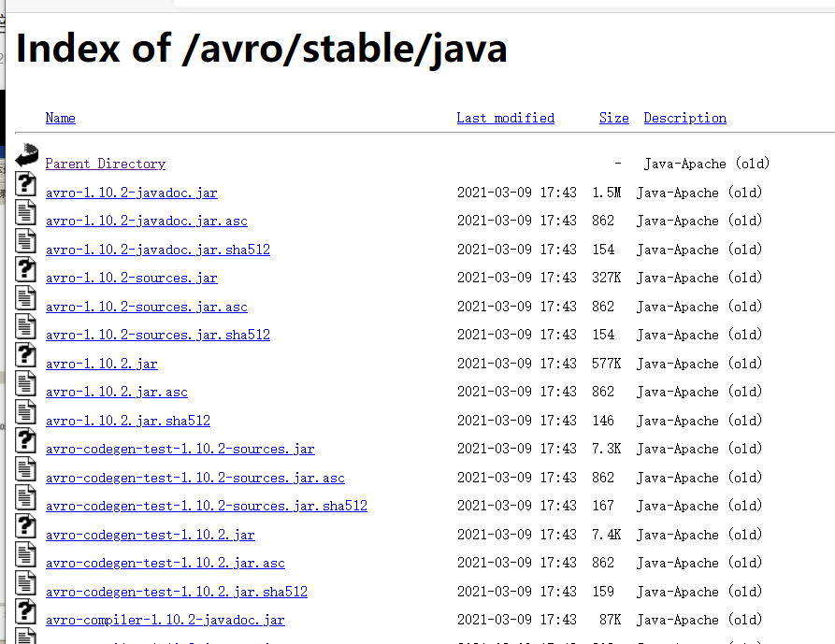Open avro-1.10.2.jar.asc signature link
Screen dimensions: 835x644
(x=117, y=392)
